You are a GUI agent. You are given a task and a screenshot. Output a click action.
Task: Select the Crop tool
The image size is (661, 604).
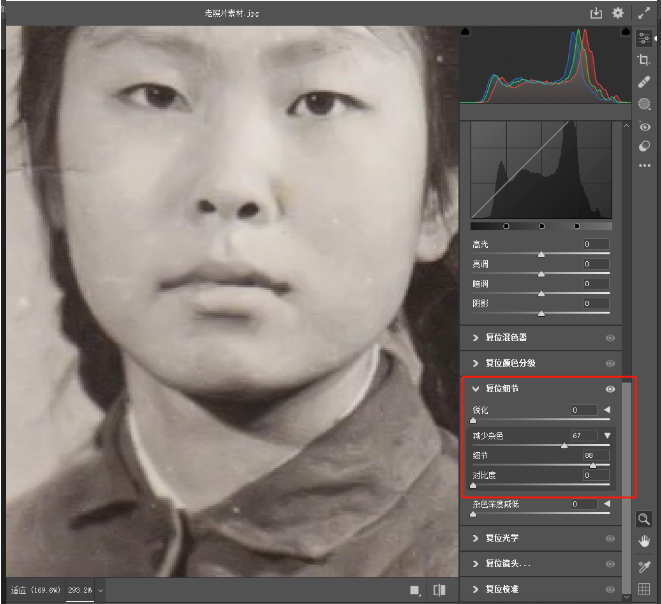[644, 60]
